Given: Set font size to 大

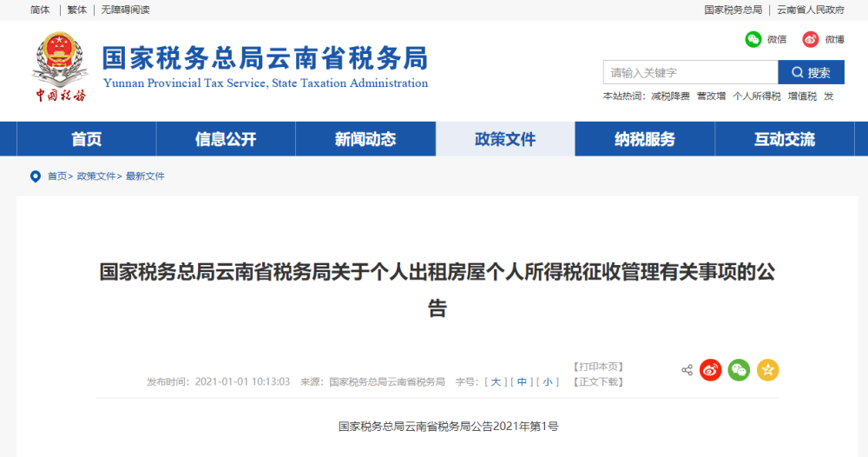Looking at the screenshot, I should click(x=496, y=381).
